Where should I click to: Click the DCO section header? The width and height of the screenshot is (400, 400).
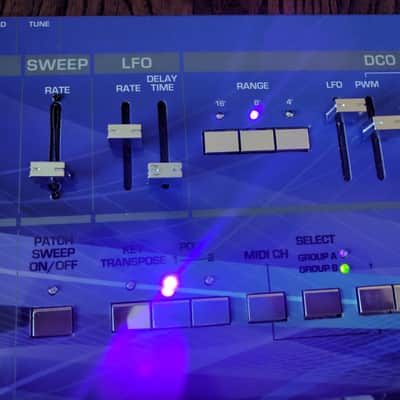point(380,61)
